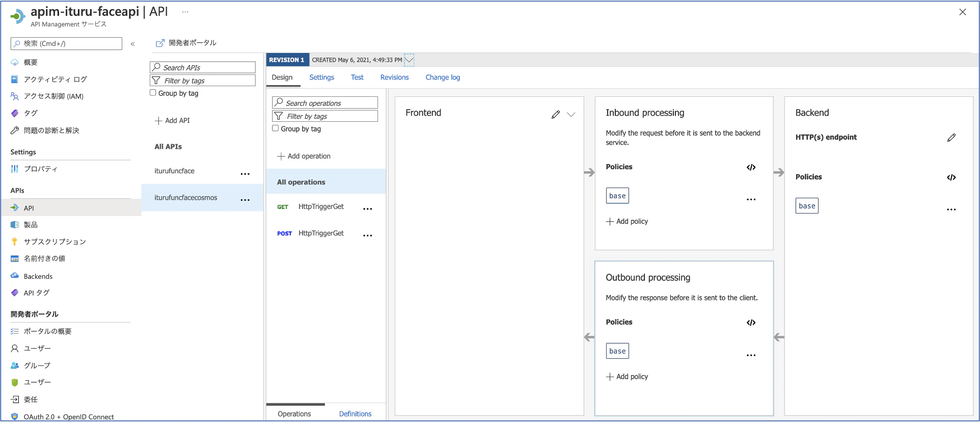980x422 pixels.
Task: Select All operations row
Action: [326, 182]
